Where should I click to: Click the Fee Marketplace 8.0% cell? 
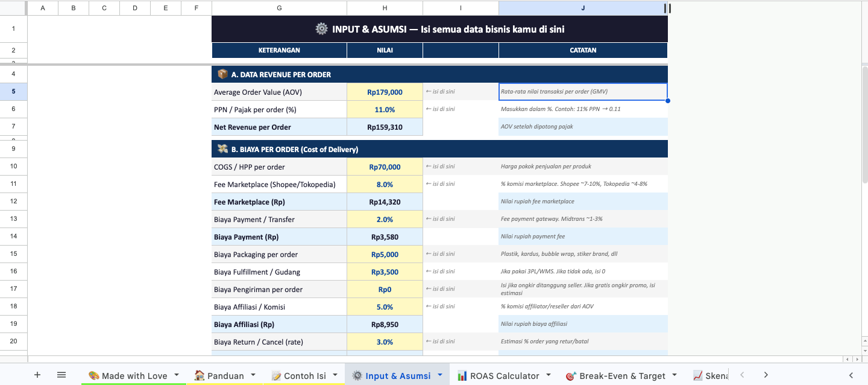[x=385, y=185]
